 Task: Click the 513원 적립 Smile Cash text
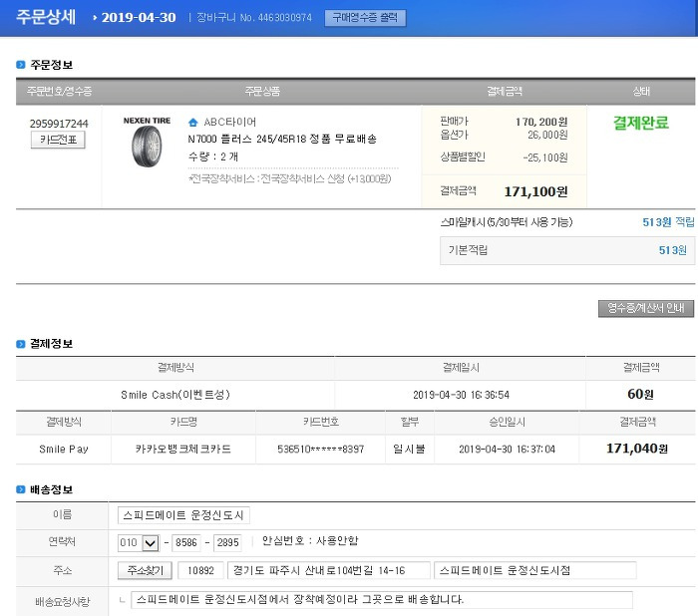[x=668, y=222]
